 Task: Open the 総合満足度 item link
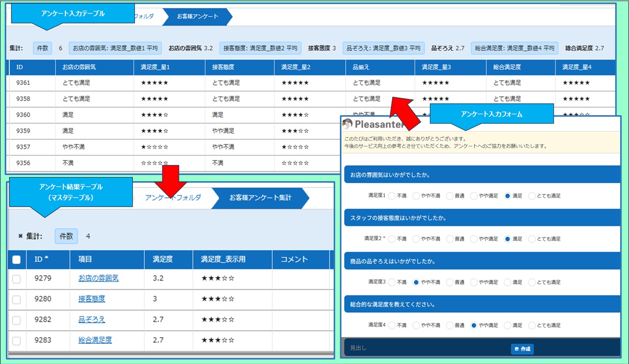coord(95,340)
